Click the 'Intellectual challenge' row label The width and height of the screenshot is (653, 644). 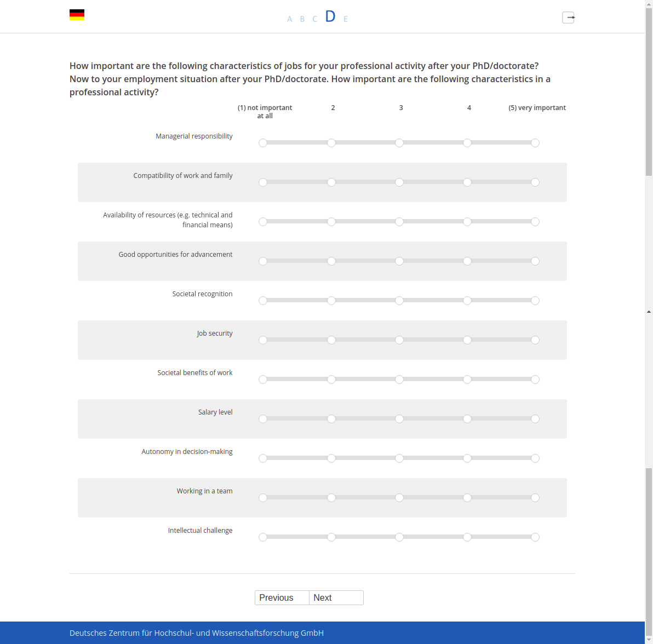pos(201,530)
